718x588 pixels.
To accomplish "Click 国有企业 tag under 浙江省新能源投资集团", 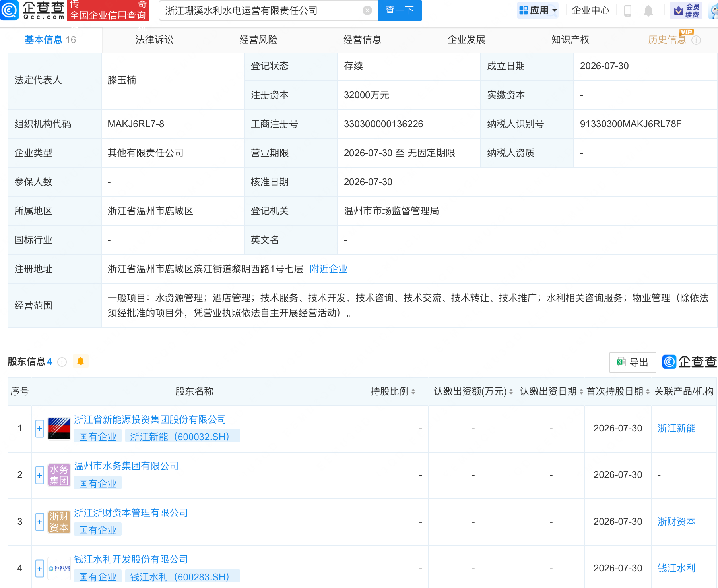I will click(98, 437).
